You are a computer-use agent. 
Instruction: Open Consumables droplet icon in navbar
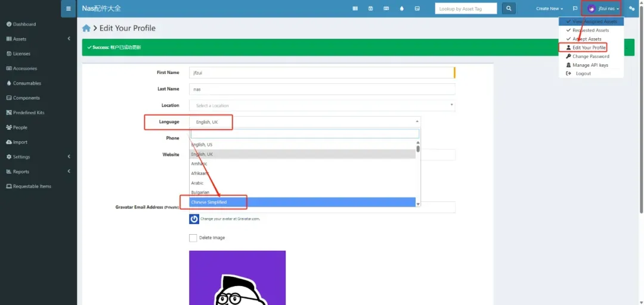tap(402, 8)
